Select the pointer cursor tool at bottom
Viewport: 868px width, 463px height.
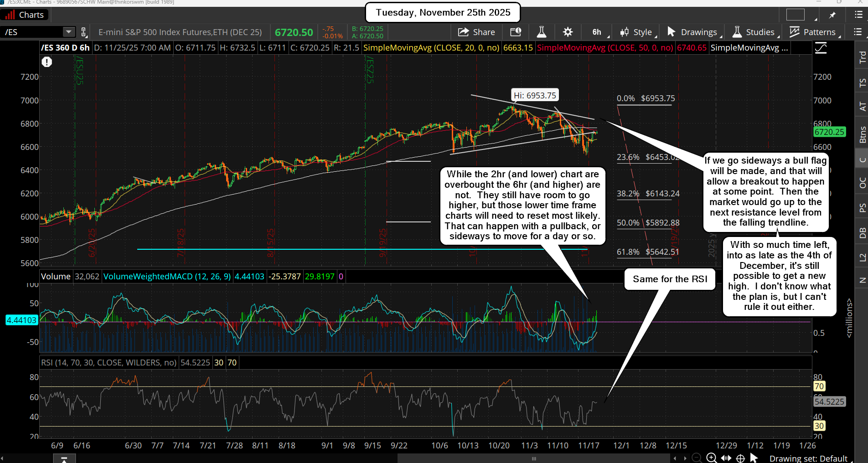coord(754,458)
